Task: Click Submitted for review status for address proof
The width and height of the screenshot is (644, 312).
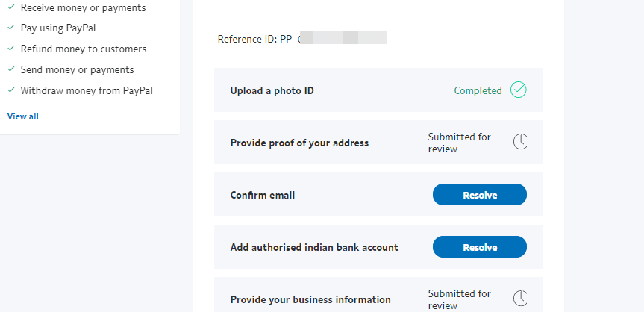Action: (459, 143)
